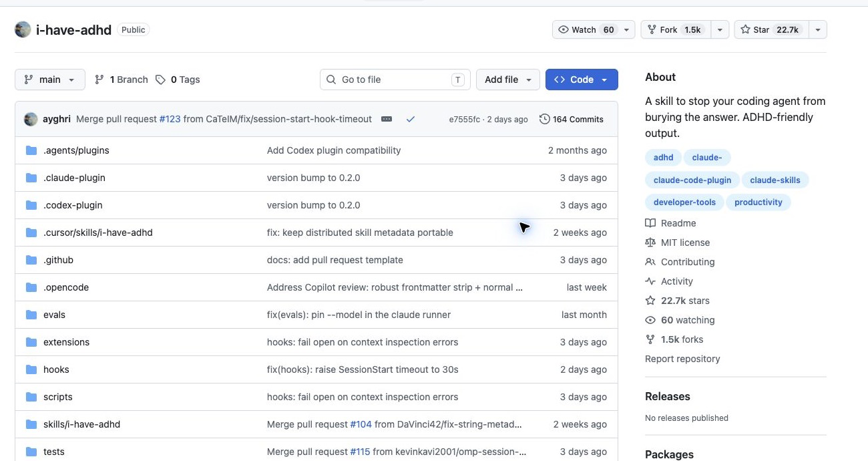Click the repository owner avatar next to i-have-adhd
The height and width of the screenshot is (461, 868).
[23, 29]
